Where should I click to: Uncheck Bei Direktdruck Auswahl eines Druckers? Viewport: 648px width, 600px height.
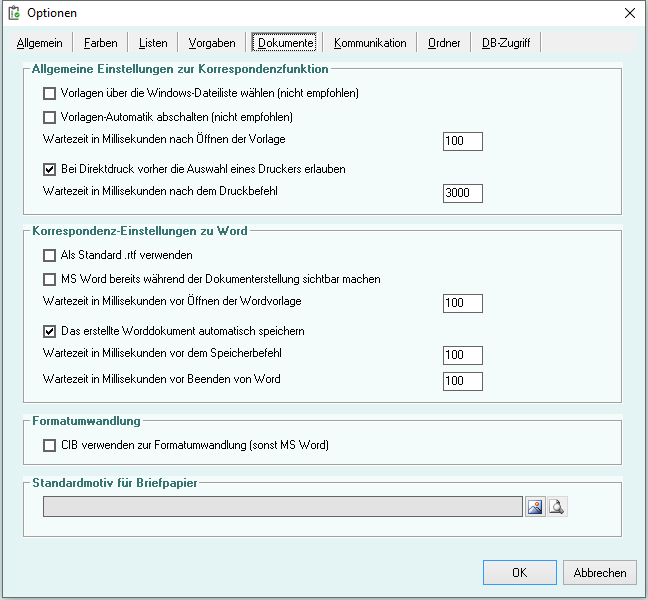tap(50, 169)
